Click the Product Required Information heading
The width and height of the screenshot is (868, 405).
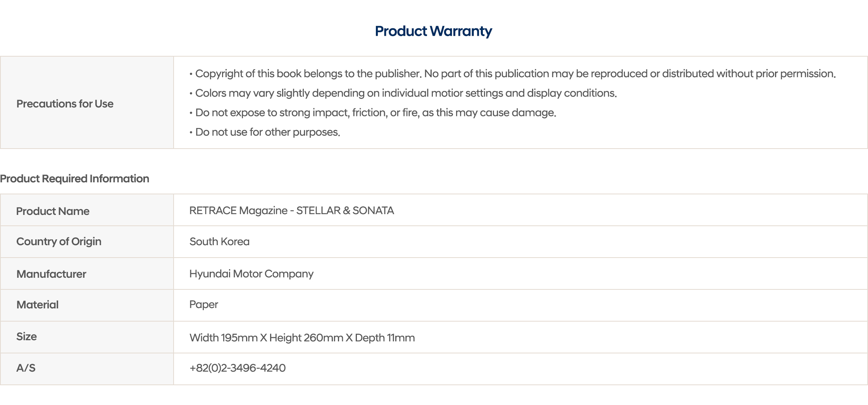click(x=74, y=178)
